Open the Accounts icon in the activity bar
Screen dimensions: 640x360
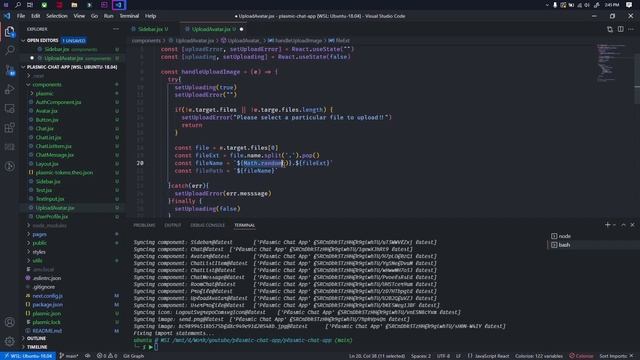coord(9,322)
